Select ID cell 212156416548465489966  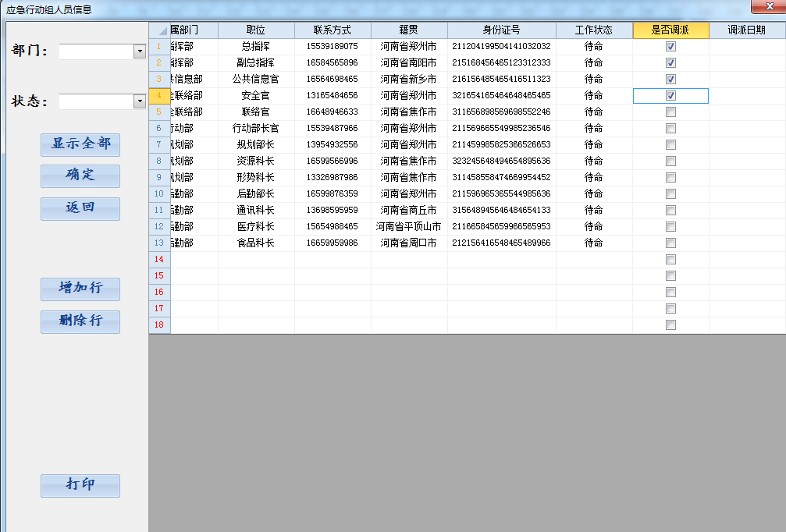tap(501, 243)
